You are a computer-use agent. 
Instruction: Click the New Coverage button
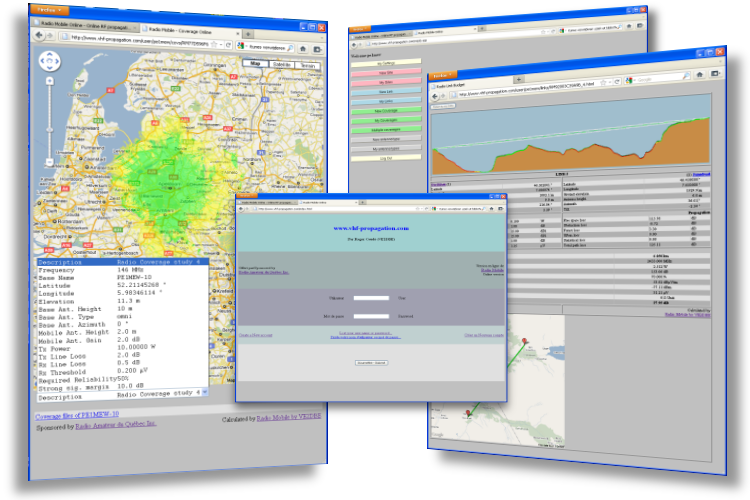click(386, 111)
